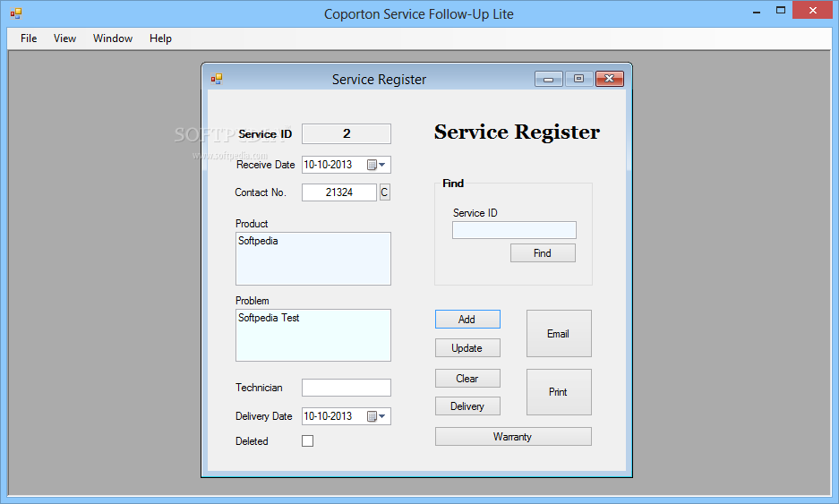Open the Receive Date calendar dropdown
The width and height of the screenshot is (839, 504).
tap(377, 165)
